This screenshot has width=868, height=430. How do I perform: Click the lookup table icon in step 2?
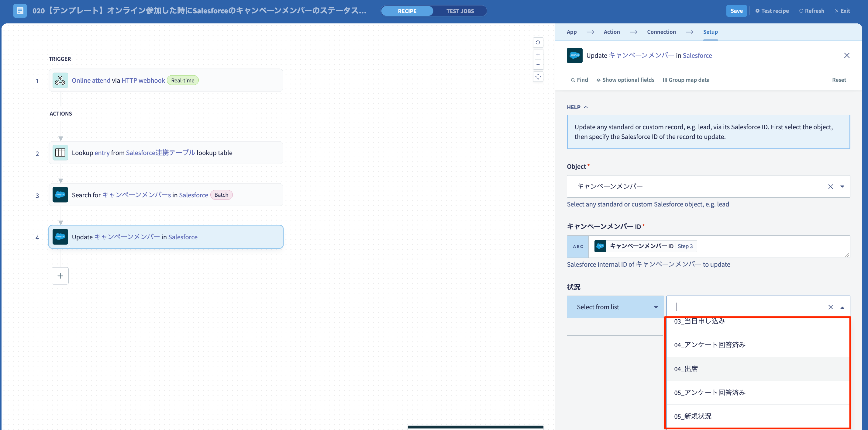60,153
